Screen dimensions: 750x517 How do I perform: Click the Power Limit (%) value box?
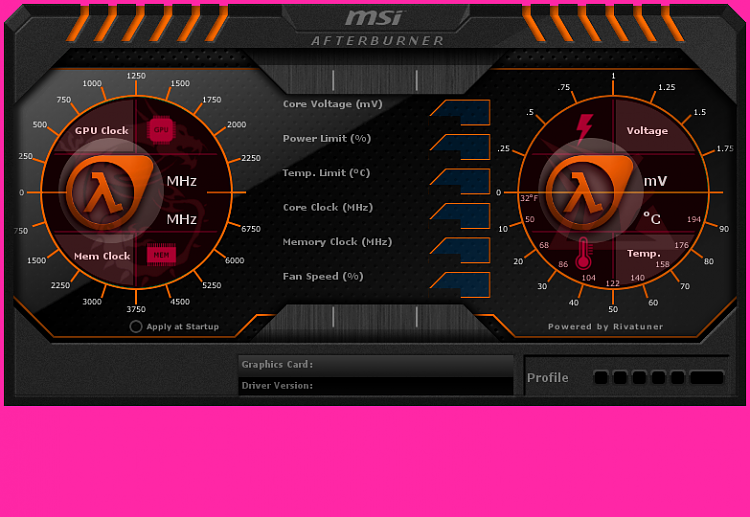[461, 147]
